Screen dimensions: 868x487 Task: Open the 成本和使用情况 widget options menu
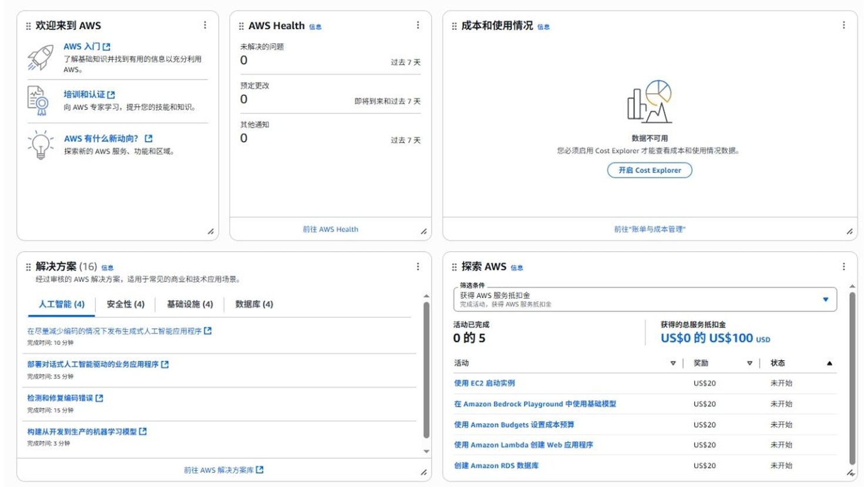[x=843, y=25]
